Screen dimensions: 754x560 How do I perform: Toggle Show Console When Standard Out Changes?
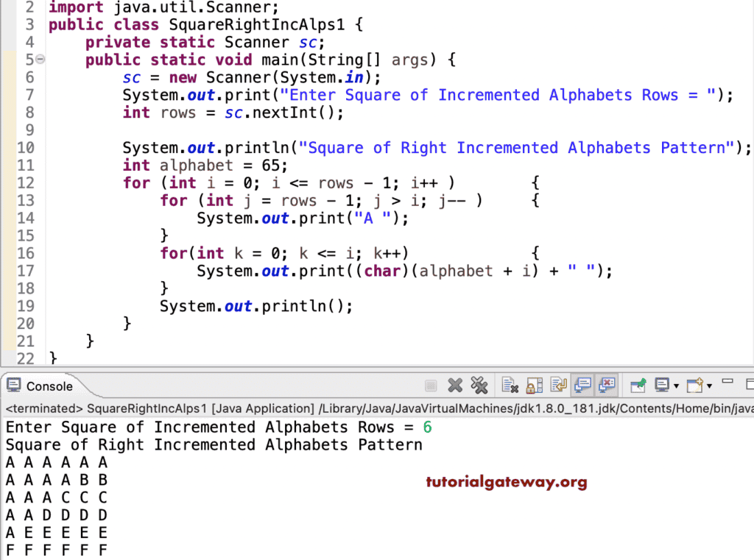(583, 385)
